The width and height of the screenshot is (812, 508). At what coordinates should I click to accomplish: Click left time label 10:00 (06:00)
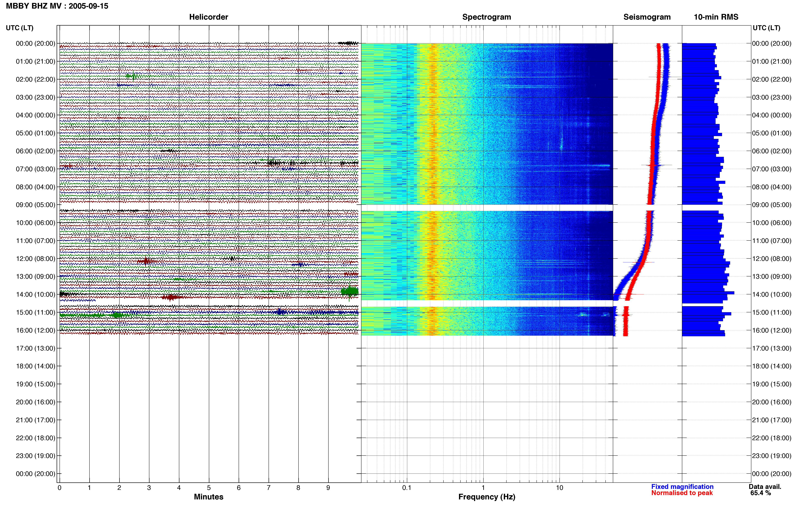click(x=36, y=223)
